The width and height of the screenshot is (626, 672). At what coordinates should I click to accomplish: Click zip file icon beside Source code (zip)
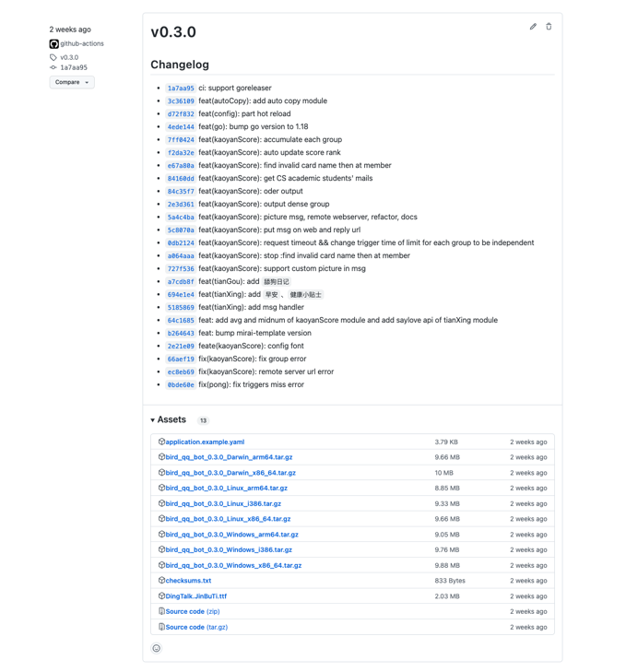[x=161, y=611]
